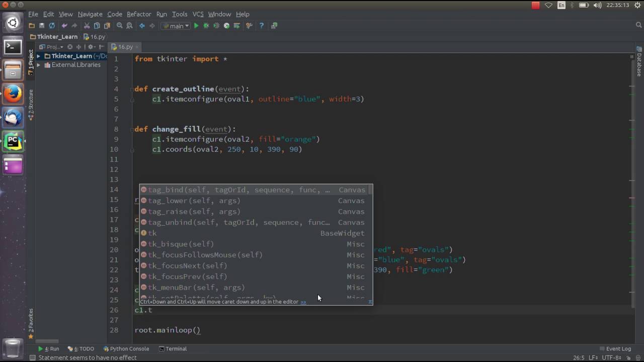Toggle the pi icon in completion popup corner
Viewport: 644px width, 362px height.
pyautogui.click(x=370, y=302)
